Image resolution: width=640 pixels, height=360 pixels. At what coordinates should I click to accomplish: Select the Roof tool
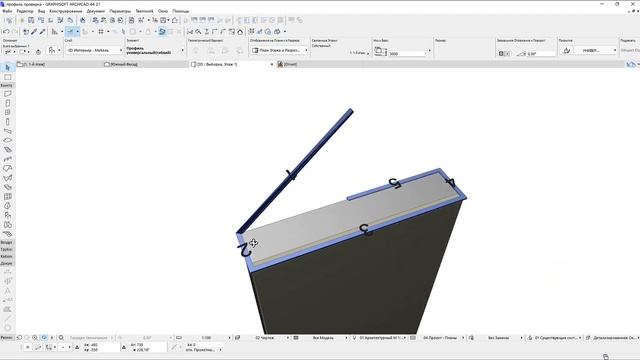[7, 169]
